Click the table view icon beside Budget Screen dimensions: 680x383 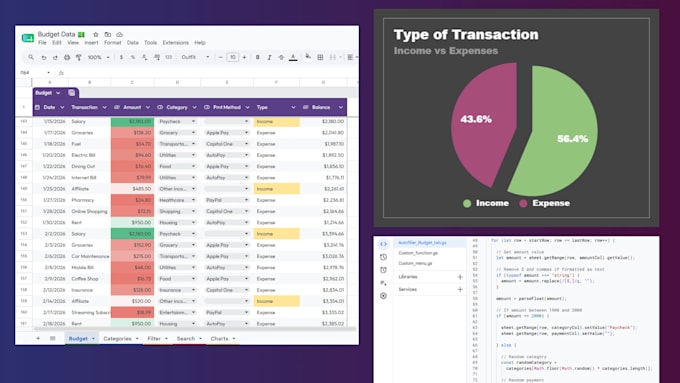tap(72, 93)
